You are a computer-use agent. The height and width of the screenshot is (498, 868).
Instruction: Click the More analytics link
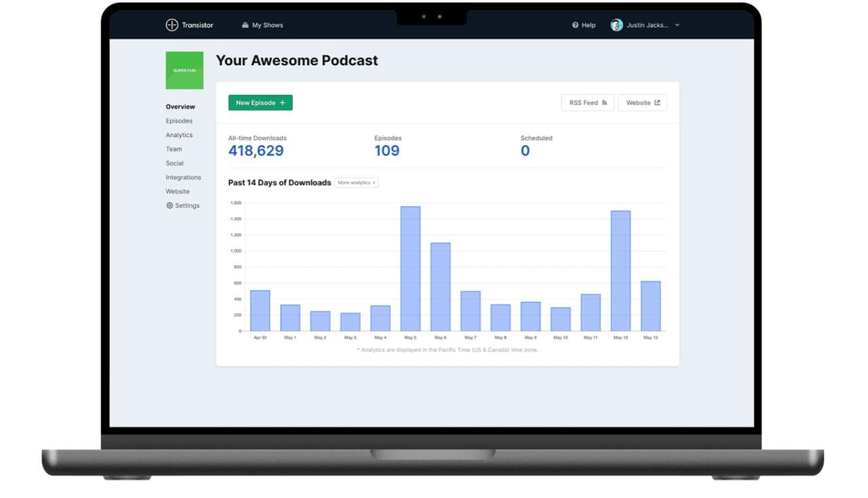(357, 183)
